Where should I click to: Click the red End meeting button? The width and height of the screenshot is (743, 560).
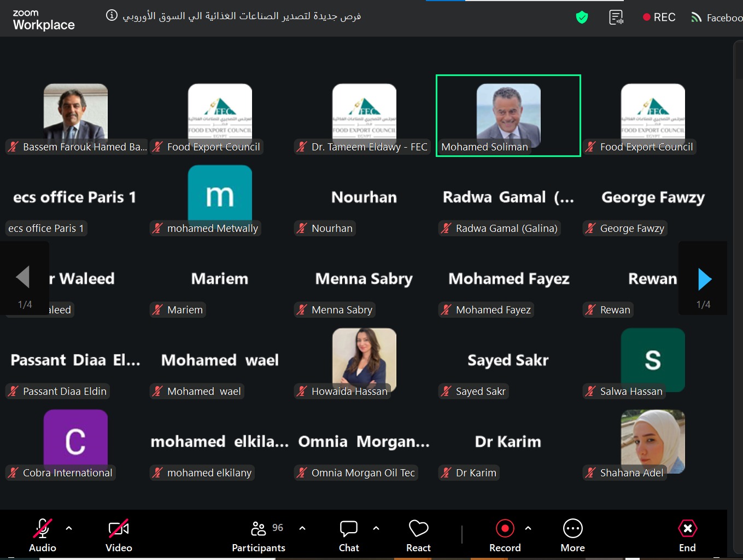(687, 535)
